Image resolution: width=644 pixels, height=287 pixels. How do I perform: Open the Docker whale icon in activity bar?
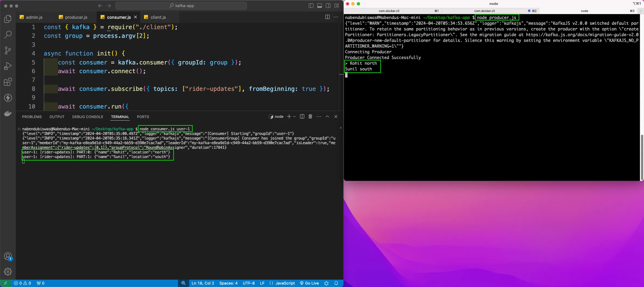[x=8, y=113]
